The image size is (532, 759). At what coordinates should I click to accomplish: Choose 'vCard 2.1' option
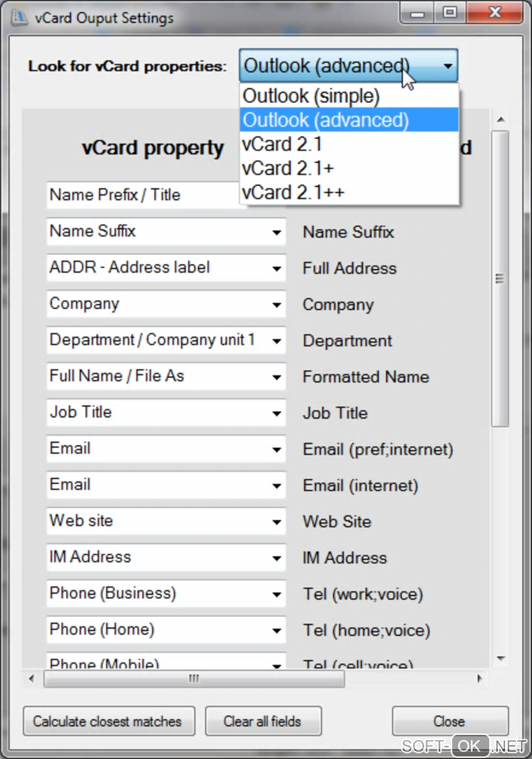coord(349,144)
